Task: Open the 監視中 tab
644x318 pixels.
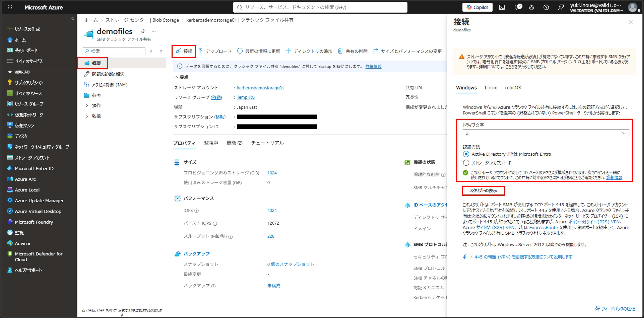Action: coord(211,143)
